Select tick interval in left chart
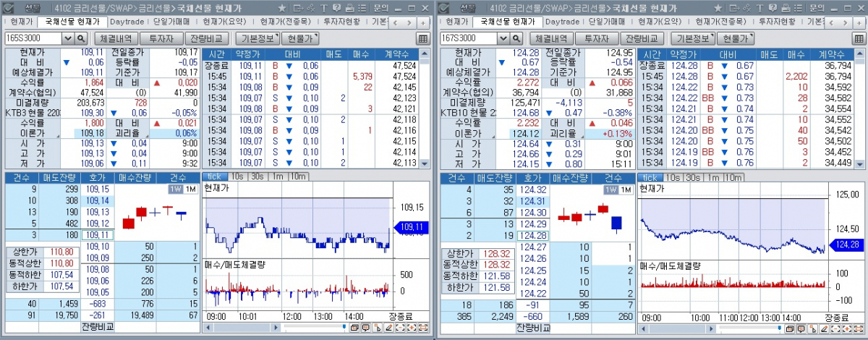This screenshot has height=340, width=868. pyautogui.click(x=214, y=177)
